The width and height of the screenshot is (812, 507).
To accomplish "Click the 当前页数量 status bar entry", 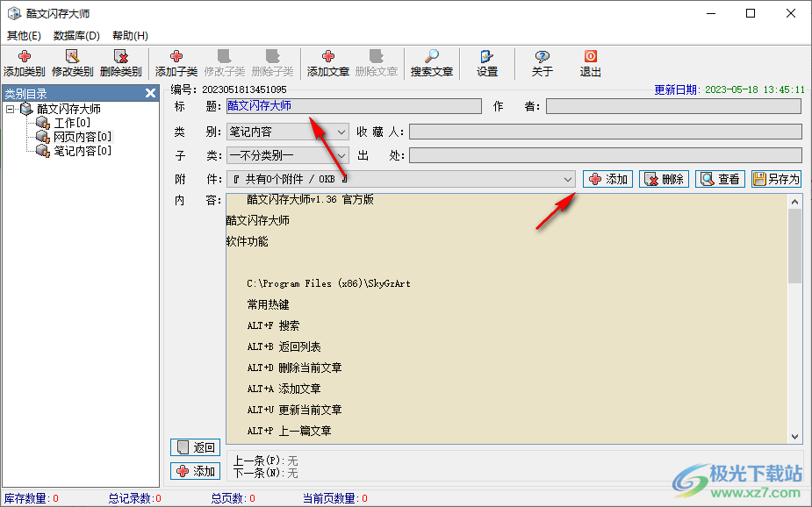I will 335,498.
